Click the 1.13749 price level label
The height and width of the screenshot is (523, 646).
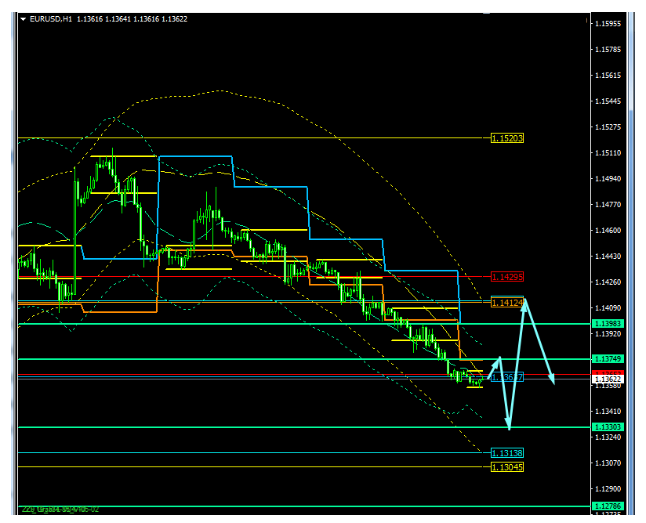coord(608,358)
